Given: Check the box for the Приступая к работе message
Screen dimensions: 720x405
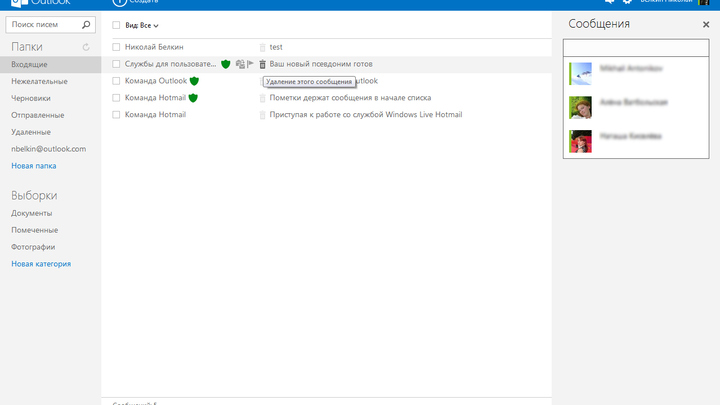Looking at the screenshot, I should pyautogui.click(x=116, y=115).
